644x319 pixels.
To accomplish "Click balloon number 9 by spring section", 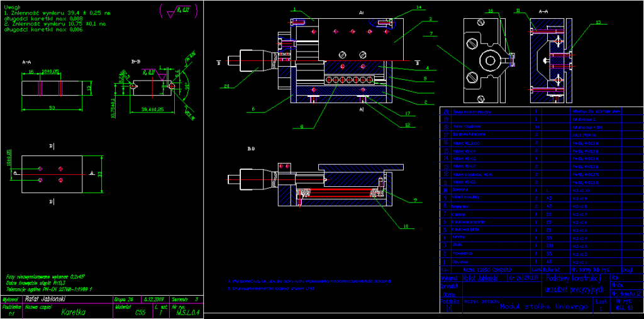I will pyautogui.click(x=415, y=200).
